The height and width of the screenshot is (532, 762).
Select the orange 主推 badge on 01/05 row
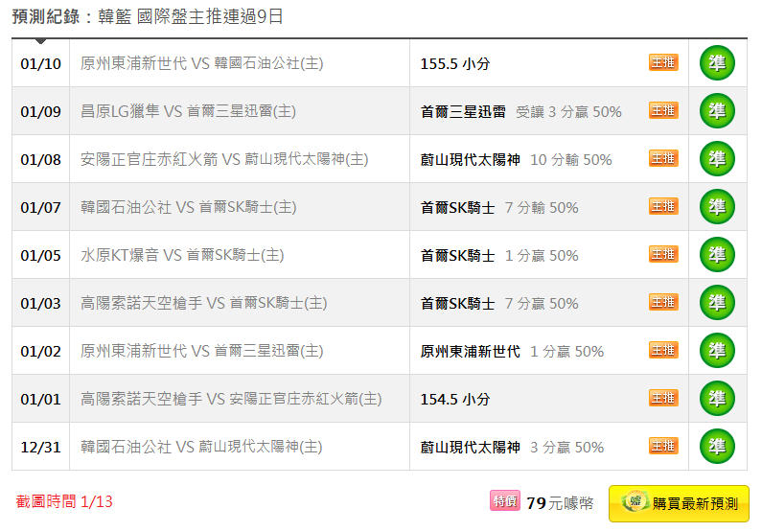[663, 255]
